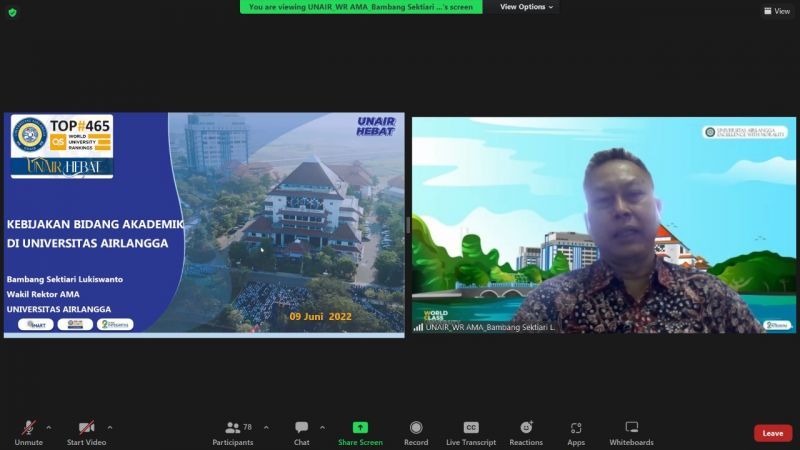800x450 pixels.
Task: Open the Chat panel
Action: coord(302,433)
